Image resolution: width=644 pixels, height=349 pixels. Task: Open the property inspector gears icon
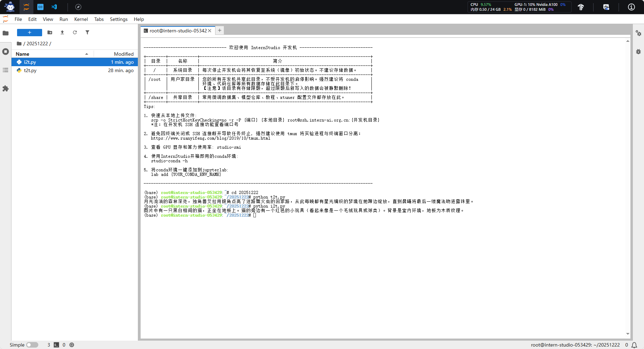(638, 33)
